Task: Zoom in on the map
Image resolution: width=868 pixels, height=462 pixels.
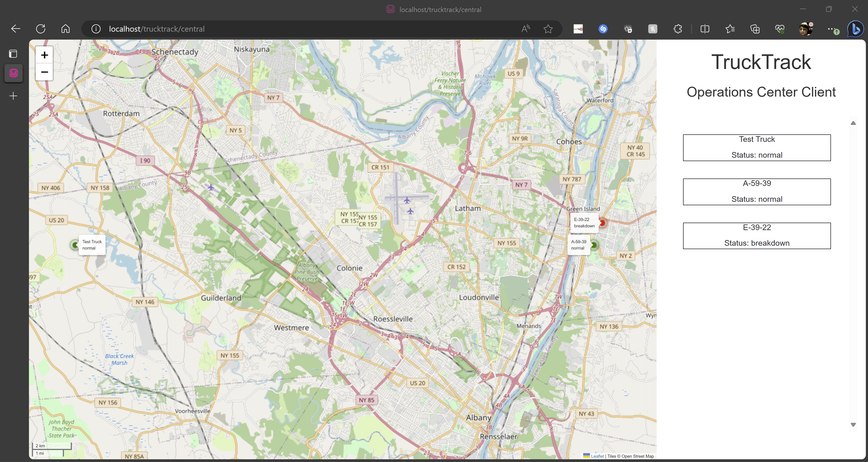Action: tap(44, 55)
